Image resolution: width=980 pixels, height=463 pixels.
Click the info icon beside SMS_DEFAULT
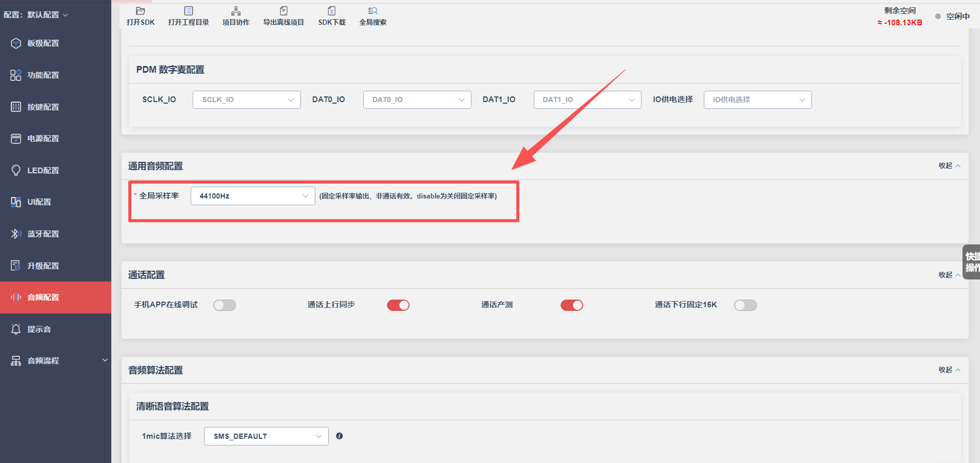click(340, 436)
